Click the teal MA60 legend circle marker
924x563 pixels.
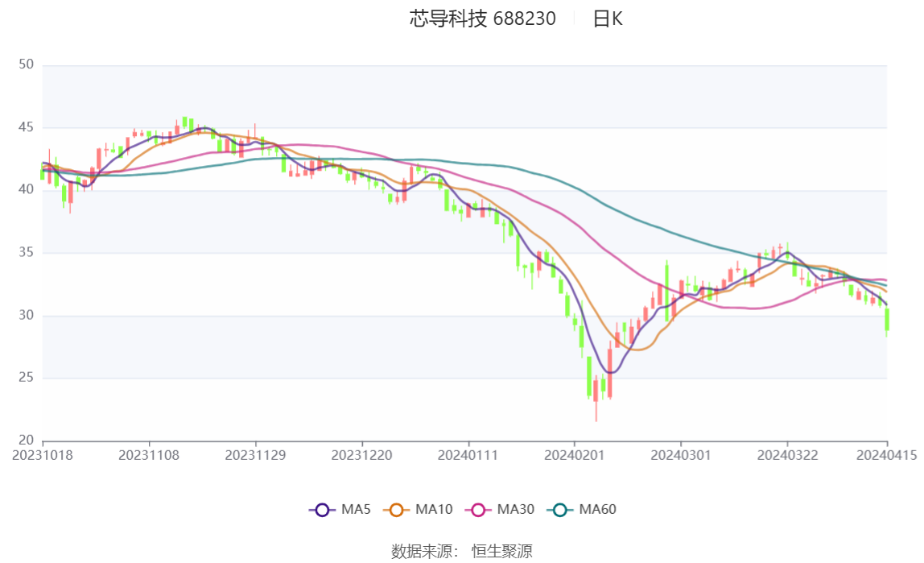pos(560,509)
